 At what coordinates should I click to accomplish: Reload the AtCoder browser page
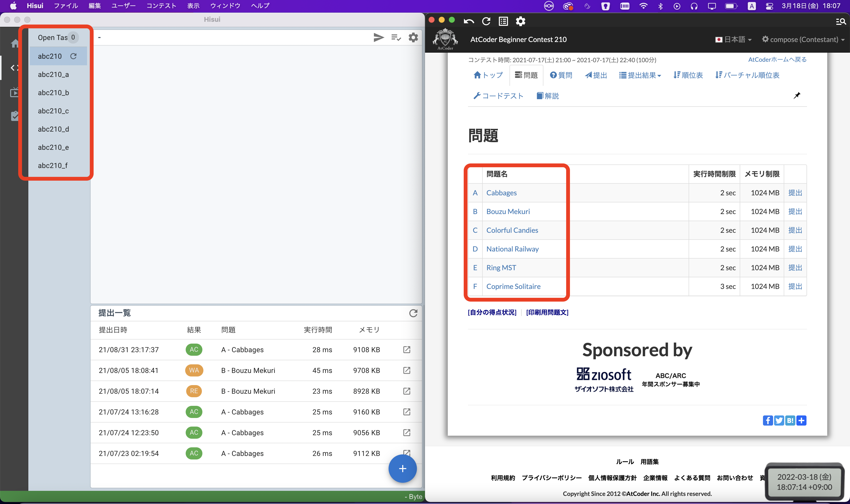click(x=486, y=22)
